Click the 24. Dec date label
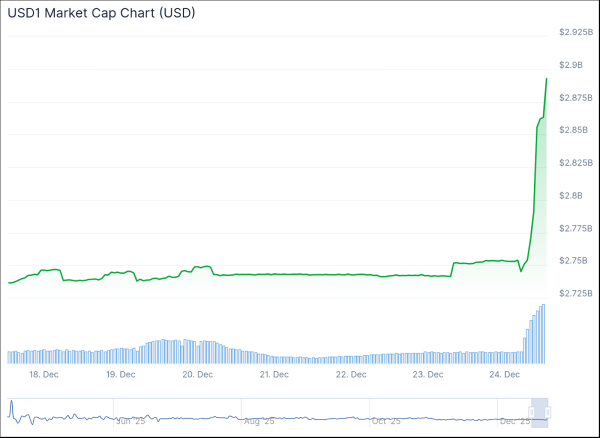The width and height of the screenshot is (600, 438). tap(505, 374)
